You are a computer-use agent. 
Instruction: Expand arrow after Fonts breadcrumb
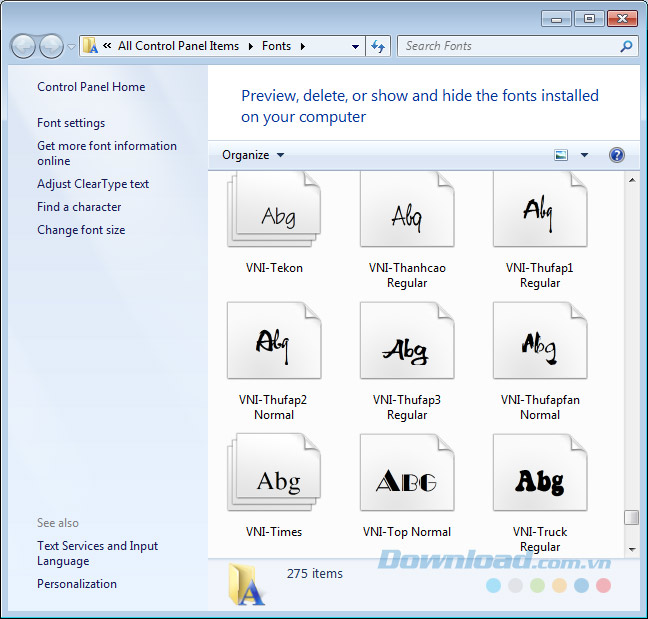(x=303, y=46)
